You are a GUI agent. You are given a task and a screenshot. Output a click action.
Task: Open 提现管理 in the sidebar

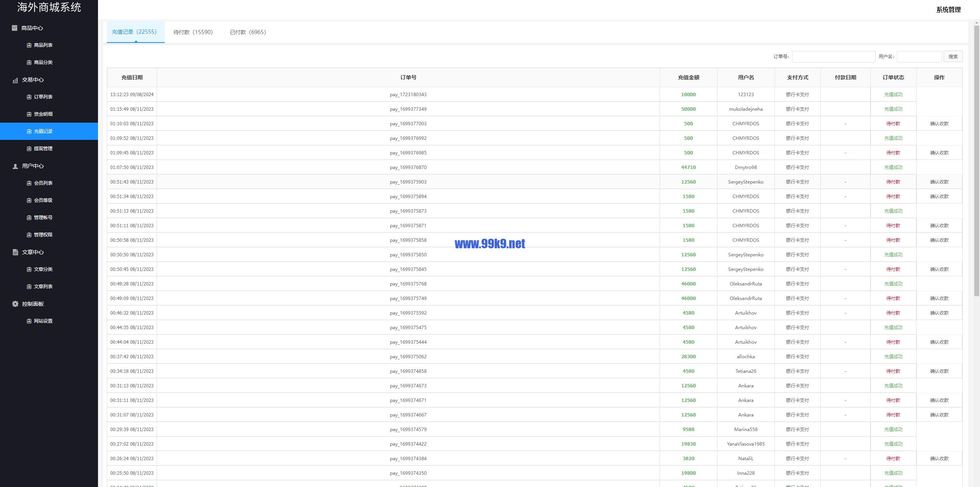49,149
